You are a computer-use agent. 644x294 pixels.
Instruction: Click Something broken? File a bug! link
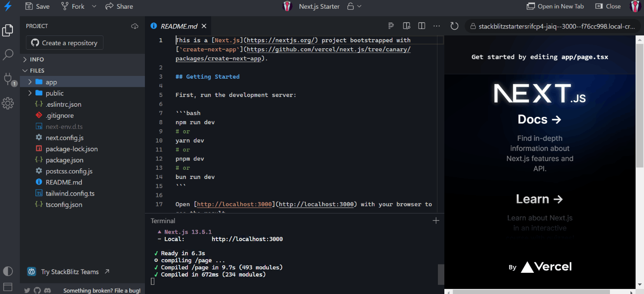102,290
